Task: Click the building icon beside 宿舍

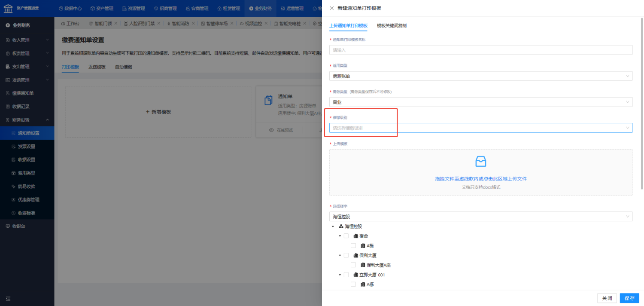Action: coord(355,236)
